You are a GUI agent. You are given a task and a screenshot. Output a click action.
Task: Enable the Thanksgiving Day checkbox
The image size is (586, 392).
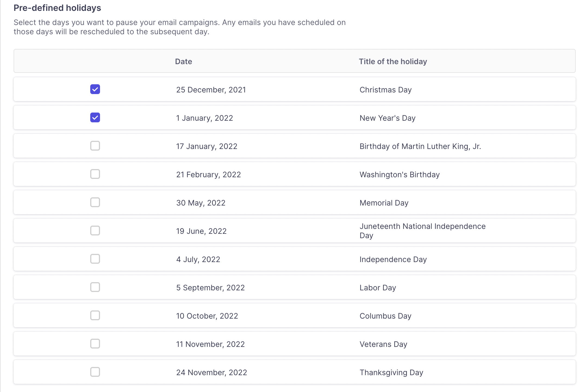(95, 372)
